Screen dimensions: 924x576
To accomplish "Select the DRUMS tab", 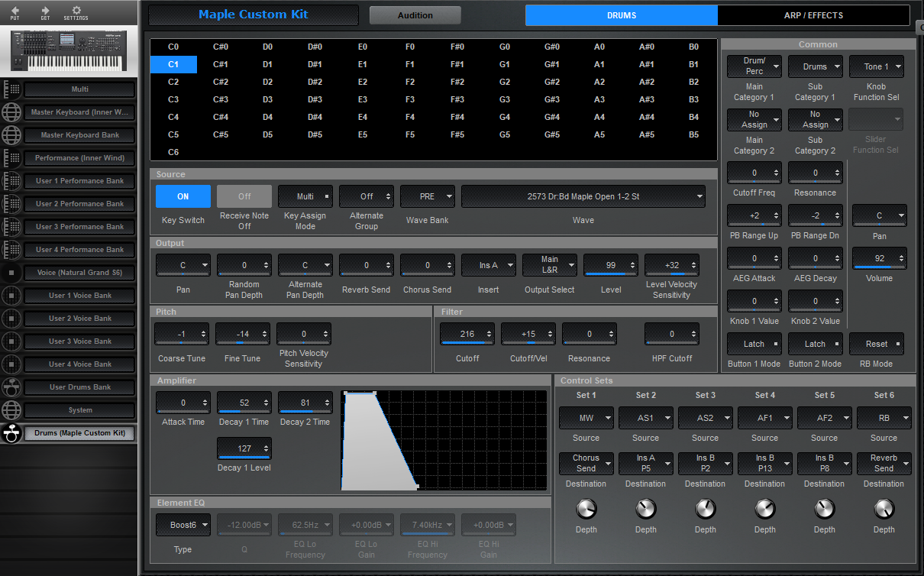I will 621,15.
